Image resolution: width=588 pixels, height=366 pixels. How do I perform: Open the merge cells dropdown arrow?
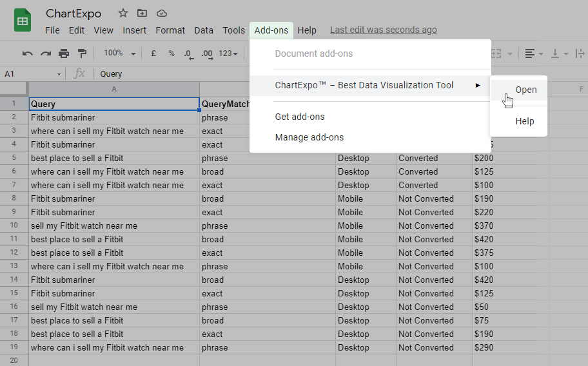pos(509,54)
